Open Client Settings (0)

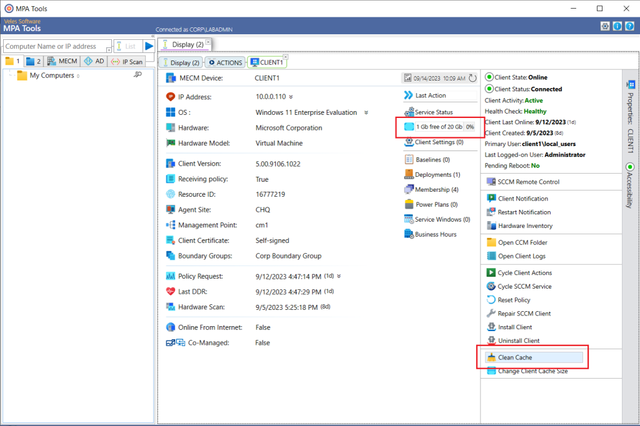(x=434, y=142)
